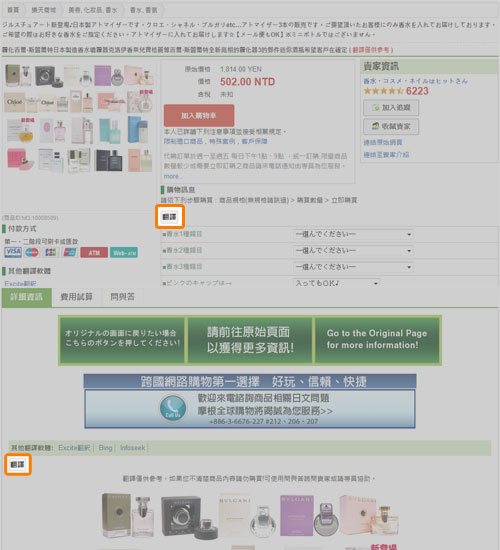Open the 連結原始網頁 link

click(383, 142)
